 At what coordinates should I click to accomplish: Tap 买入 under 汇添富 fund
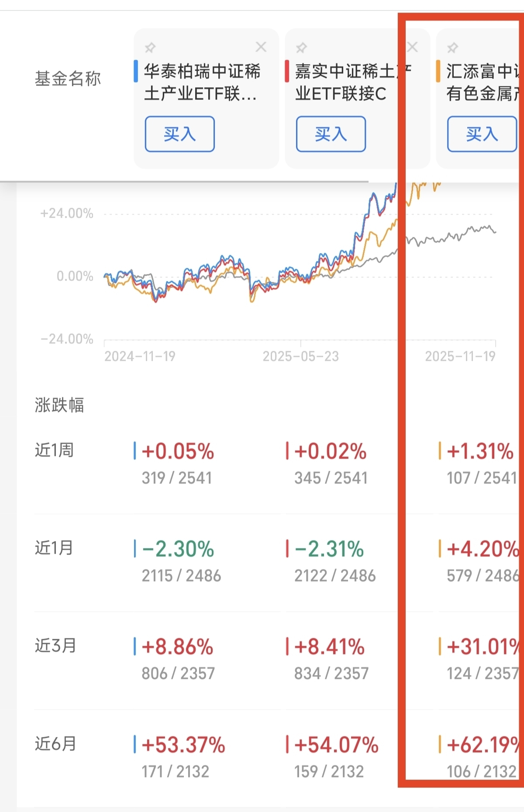pyautogui.click(x=482, y=134)
